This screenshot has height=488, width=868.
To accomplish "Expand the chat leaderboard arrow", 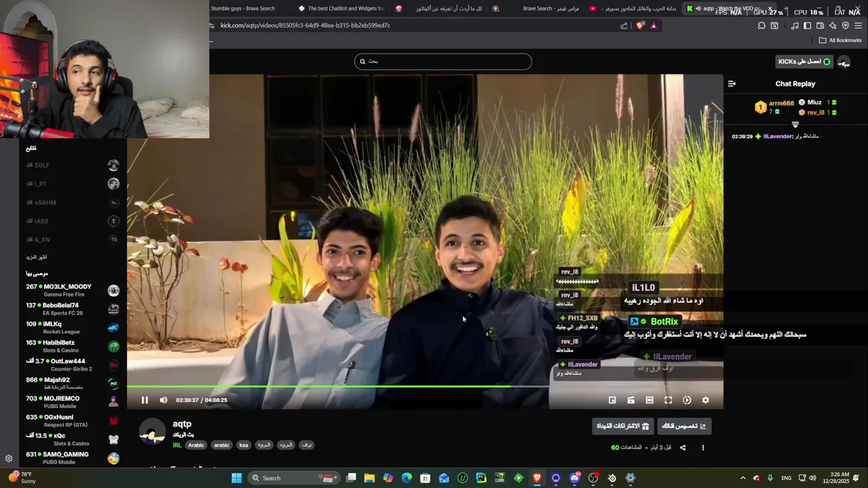I will coord(795,125).
